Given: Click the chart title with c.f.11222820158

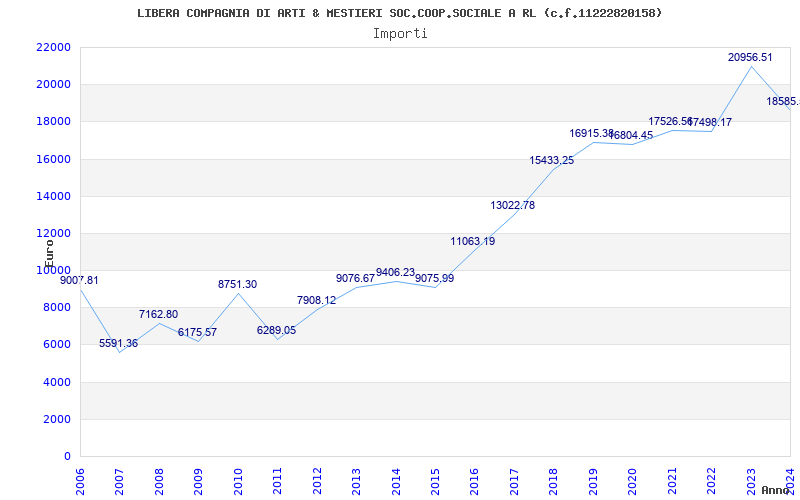Looking at the screenshot, I should tap(399, 13).
